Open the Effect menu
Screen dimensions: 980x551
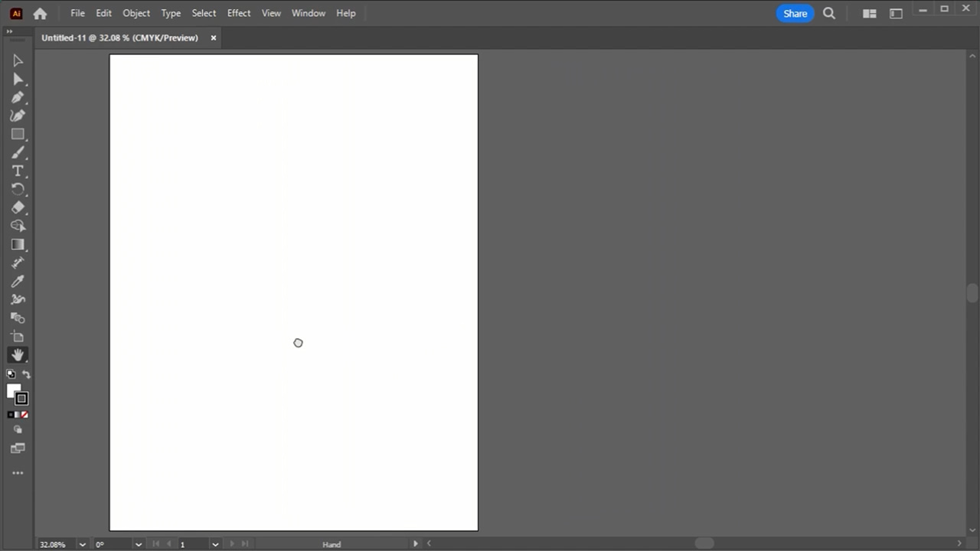pyautogui.click(x=239, y=13)
